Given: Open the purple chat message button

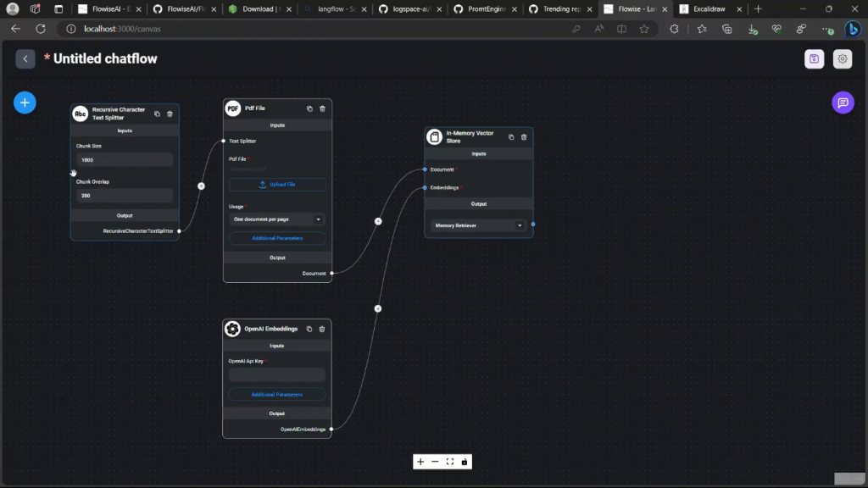Looking at the screenshot, I should (x=843, y=103).
